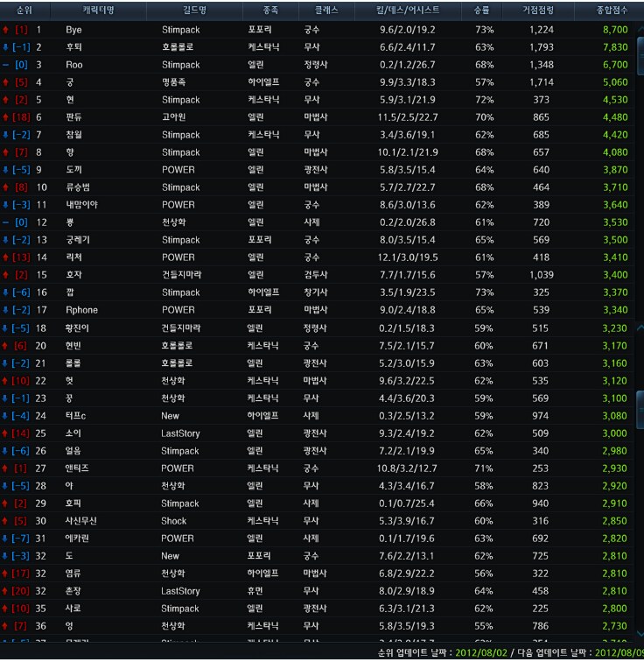Click the red up arrow in 소이's row
644x662 pixels.
6,433
